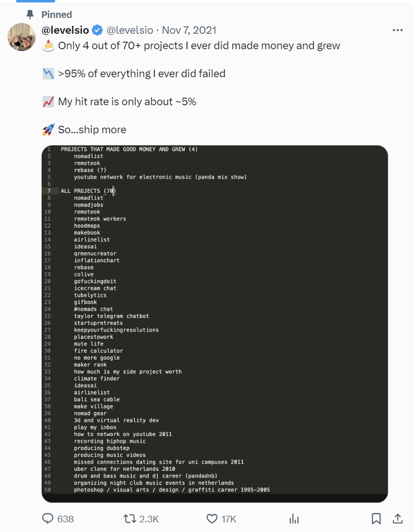Select the active tab indicator bar at top
414x532 pixels.
[36, 1]
